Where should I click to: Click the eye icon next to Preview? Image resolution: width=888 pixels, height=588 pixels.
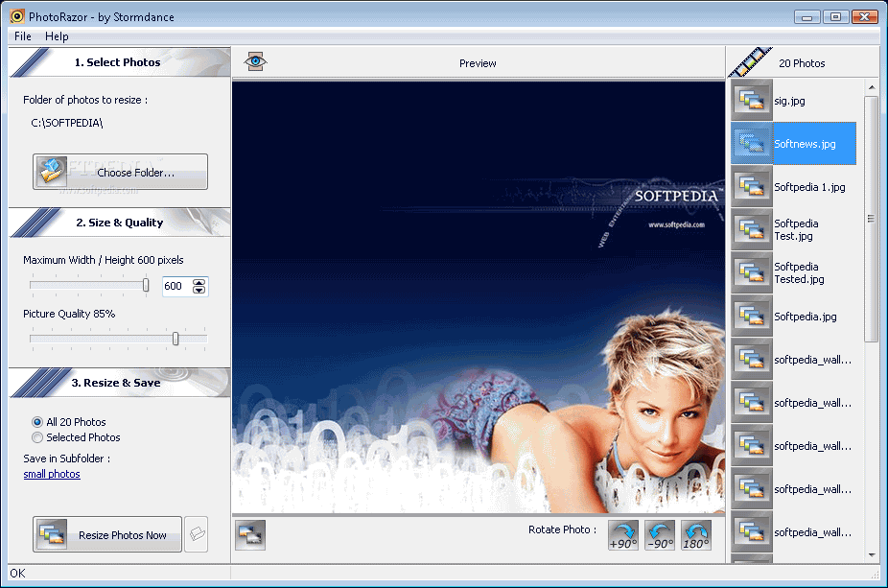(x=255, y=61)
